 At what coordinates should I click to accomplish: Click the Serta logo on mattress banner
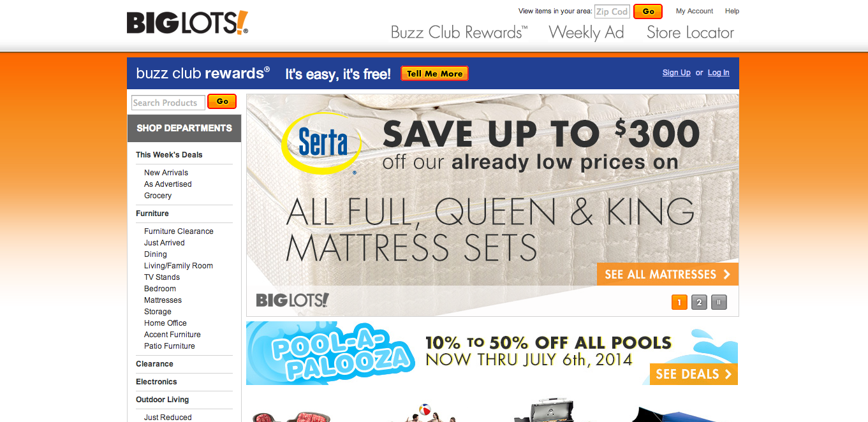(x=322, y=143)
